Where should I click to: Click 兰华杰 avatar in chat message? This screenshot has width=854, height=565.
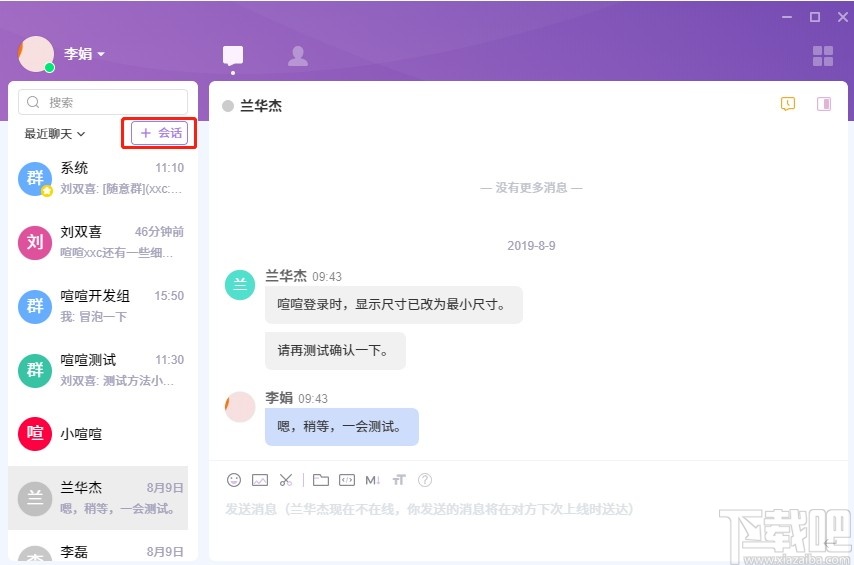click(x=240, y=285)
